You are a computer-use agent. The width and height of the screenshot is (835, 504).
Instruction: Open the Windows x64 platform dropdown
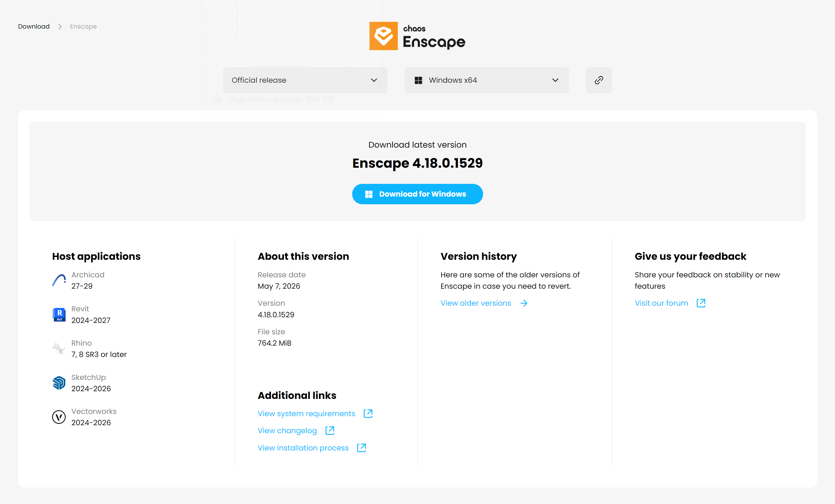[x=486, y=80]
